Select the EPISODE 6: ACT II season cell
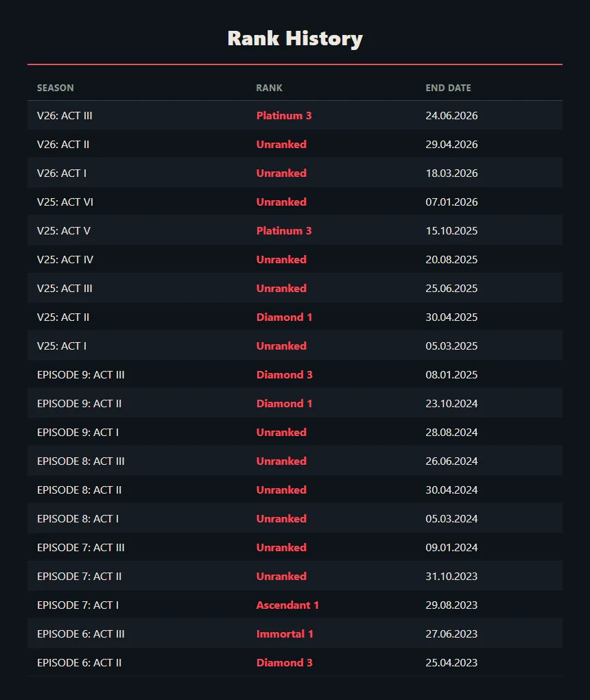590x700 pixels. [79, 662]
